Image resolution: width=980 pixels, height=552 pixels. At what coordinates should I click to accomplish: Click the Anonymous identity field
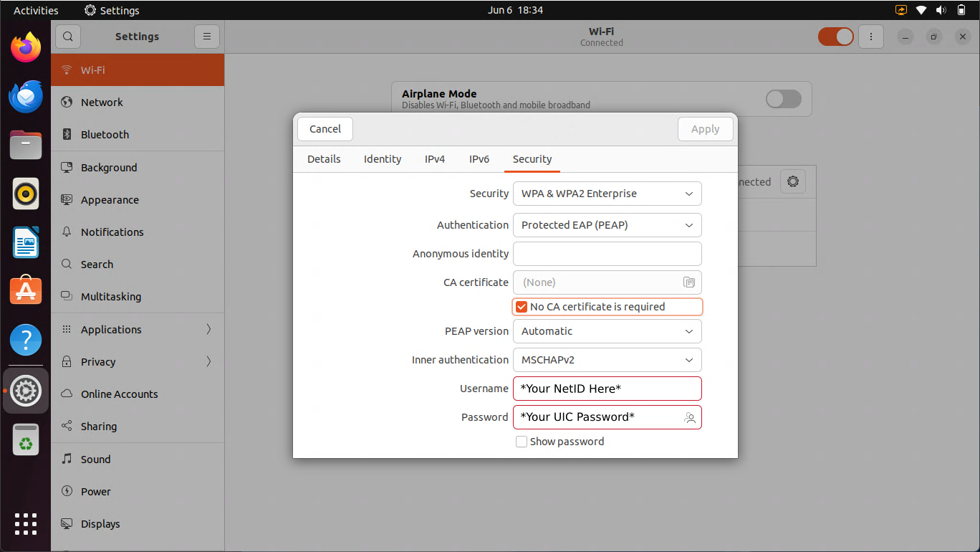pos(607,254)
